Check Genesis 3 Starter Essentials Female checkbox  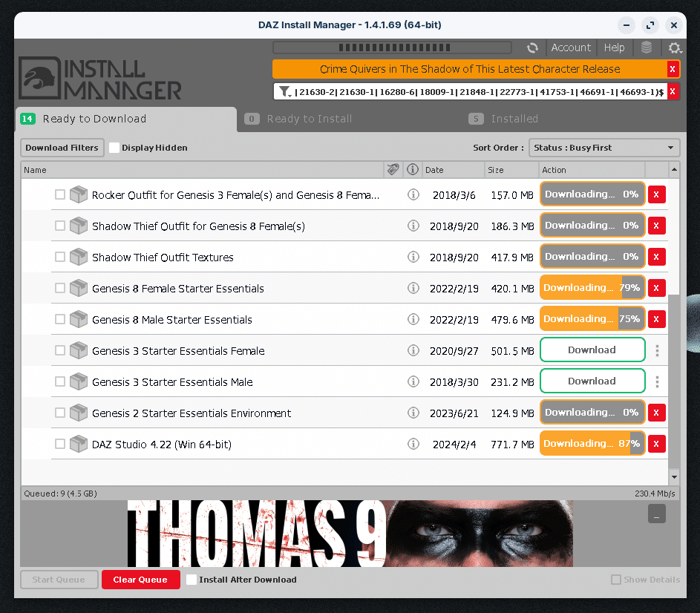60,350
